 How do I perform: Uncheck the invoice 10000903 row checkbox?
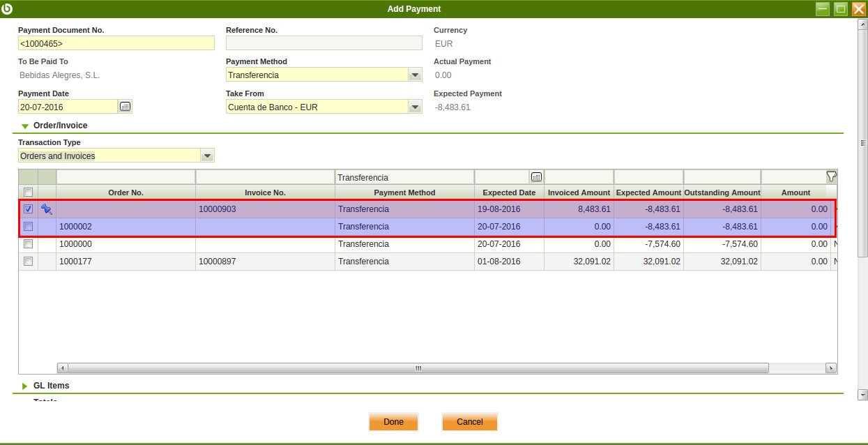[x=29, y=209]
